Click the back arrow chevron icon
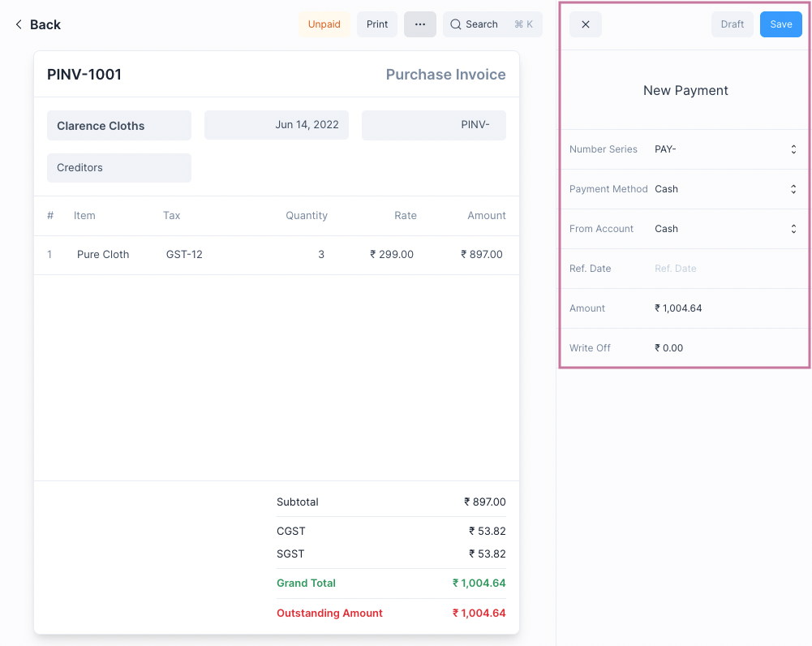The image size is (812, 646). (19, 24)
